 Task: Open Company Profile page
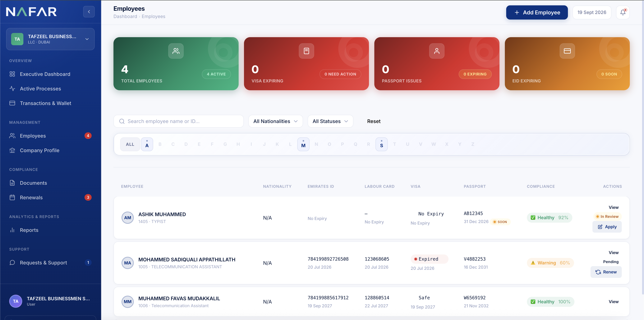click(39, 150)
